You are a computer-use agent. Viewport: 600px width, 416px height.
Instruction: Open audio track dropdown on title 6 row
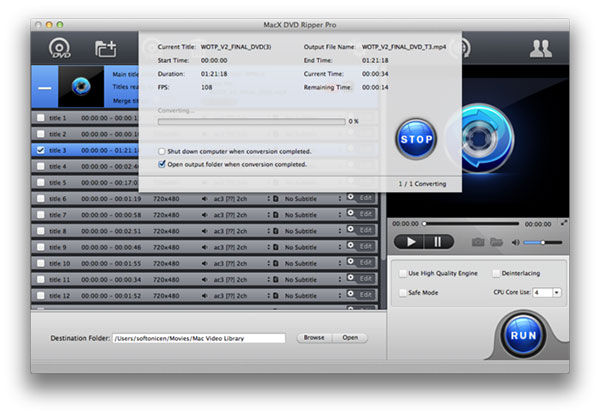point(269,199)
